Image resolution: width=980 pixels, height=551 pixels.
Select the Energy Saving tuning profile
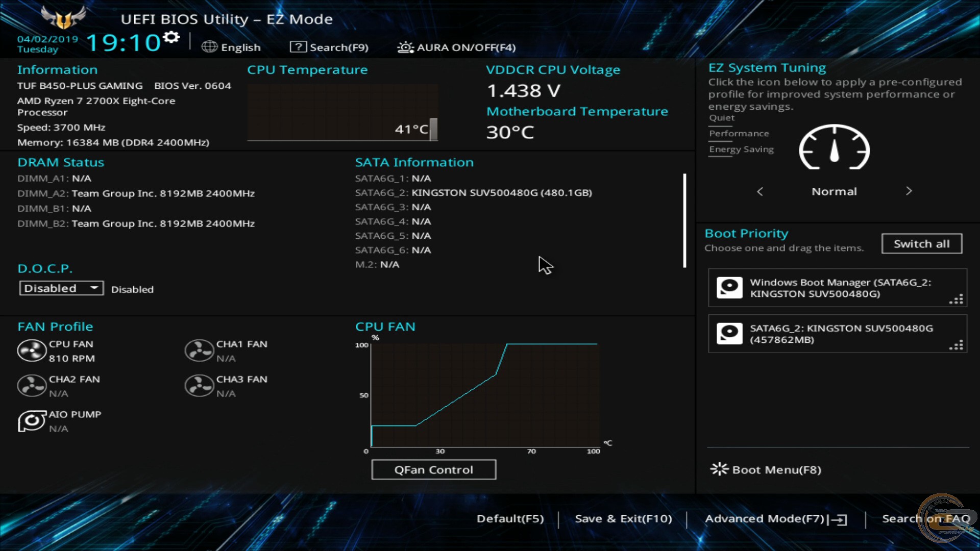[x=741, y=149]
